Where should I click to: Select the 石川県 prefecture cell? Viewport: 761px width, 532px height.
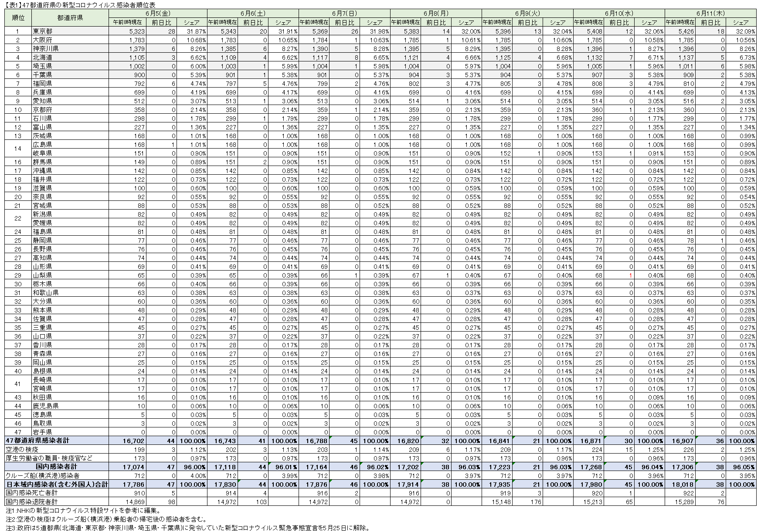pos(70,118)
